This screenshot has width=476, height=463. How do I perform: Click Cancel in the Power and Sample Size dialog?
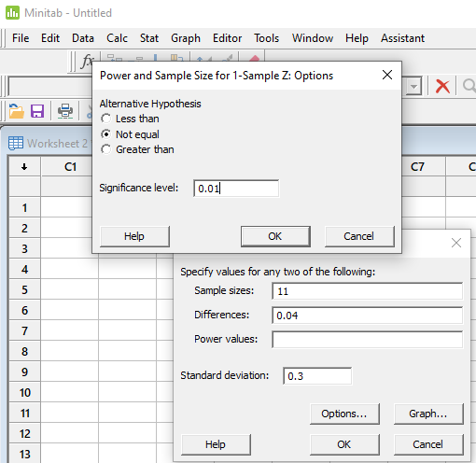(x=428, y=444)
